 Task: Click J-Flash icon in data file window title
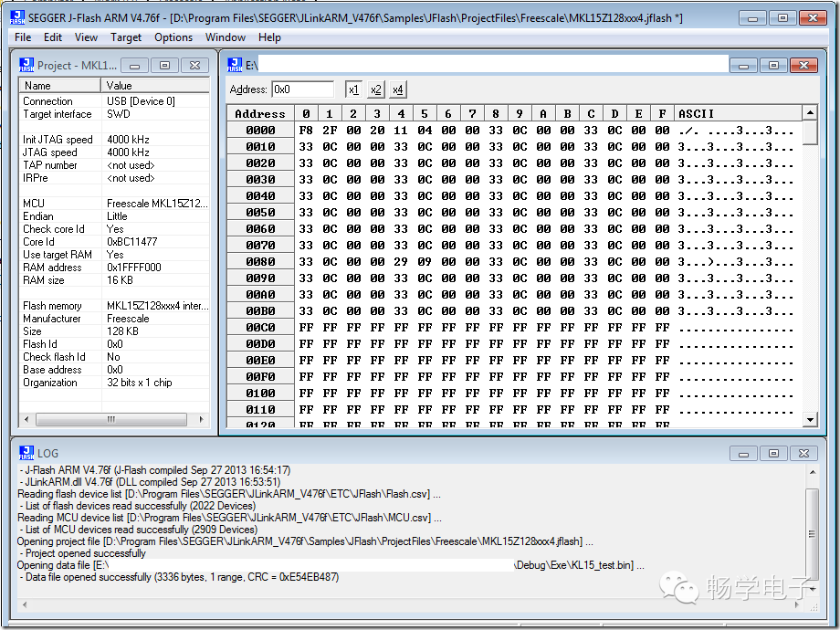click(x=235, y=65)
